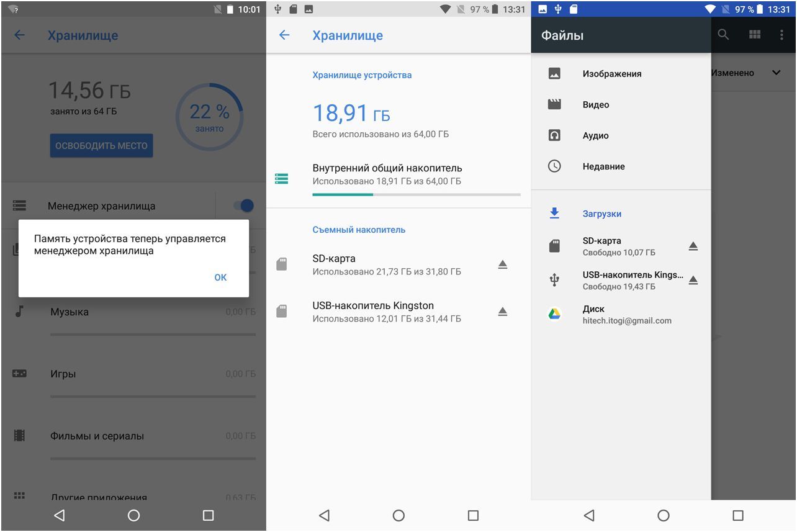The width and height of the screenshot is (797, 532).
Task: Eject the SD-карта removable storage
Action: click(x=503, y=265)
